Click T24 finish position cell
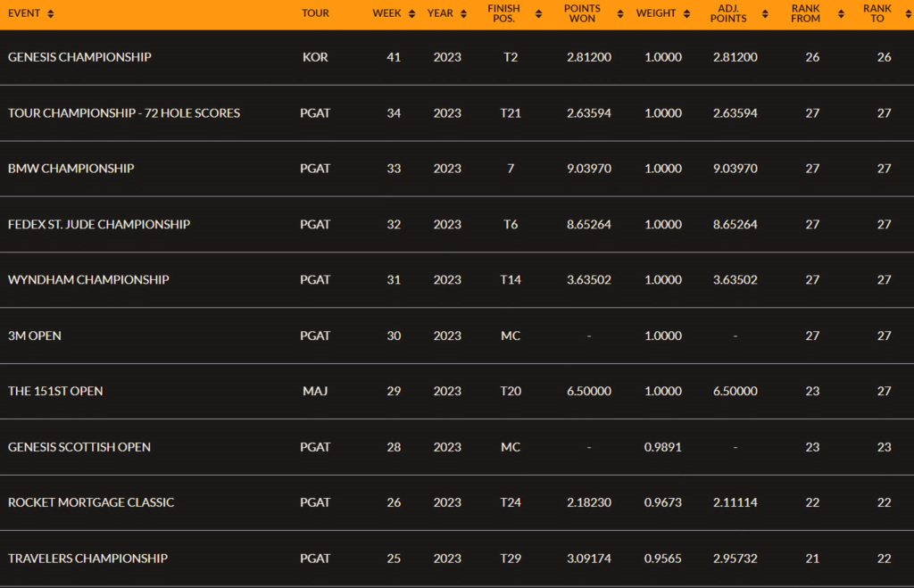 click(511, 502)
